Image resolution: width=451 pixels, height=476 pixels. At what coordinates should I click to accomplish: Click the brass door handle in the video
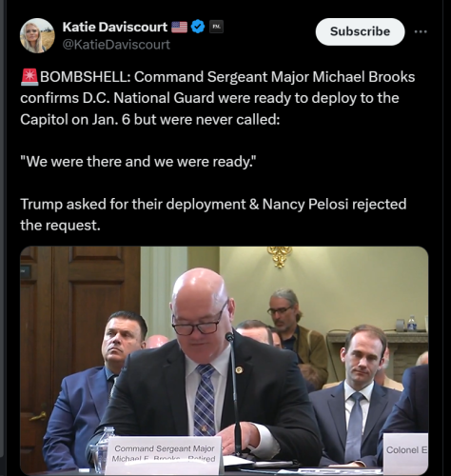[x=38, y=415]
